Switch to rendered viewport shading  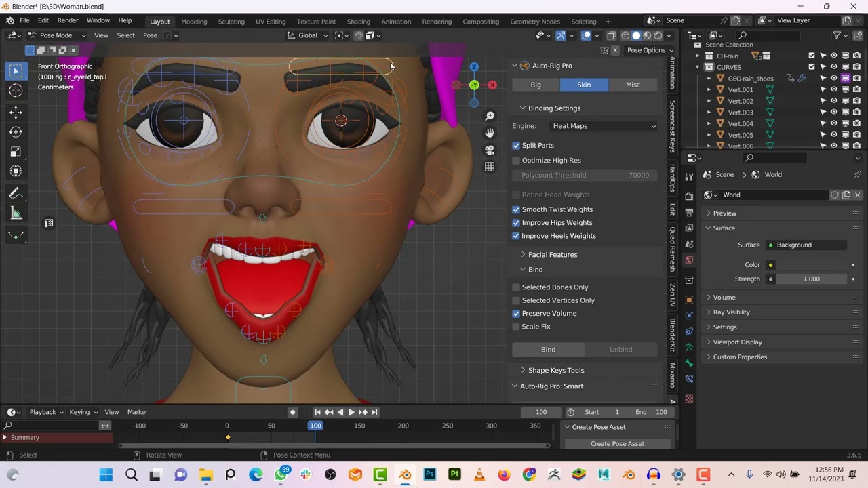click(x=658, y=35)
